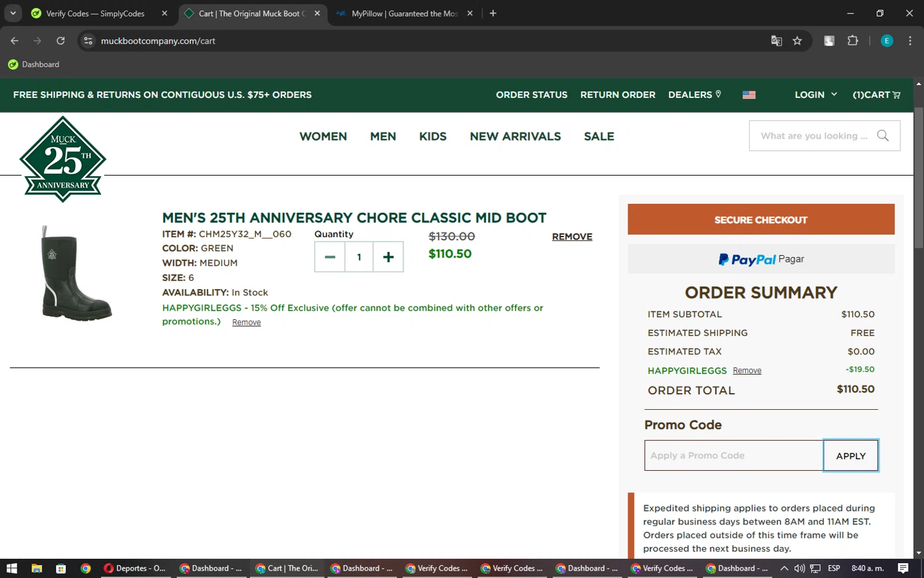Open ORDER STATUS link
Screen dimensions: 924x578
532,95
